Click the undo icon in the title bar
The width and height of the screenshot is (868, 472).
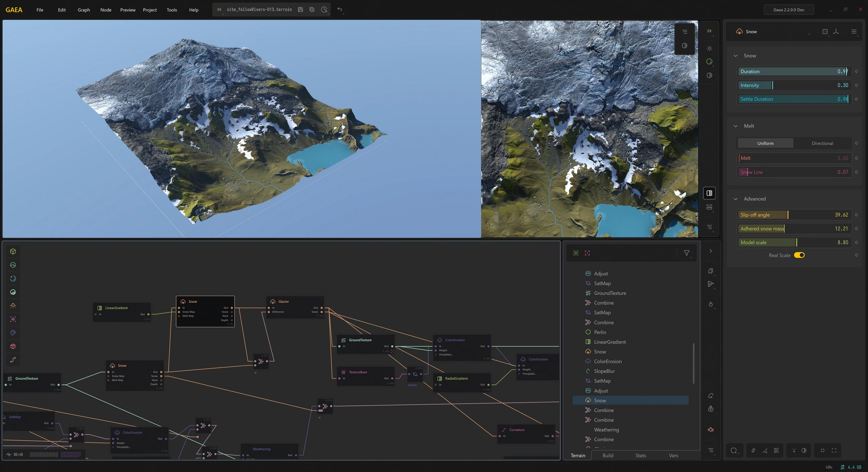point(340,9)
